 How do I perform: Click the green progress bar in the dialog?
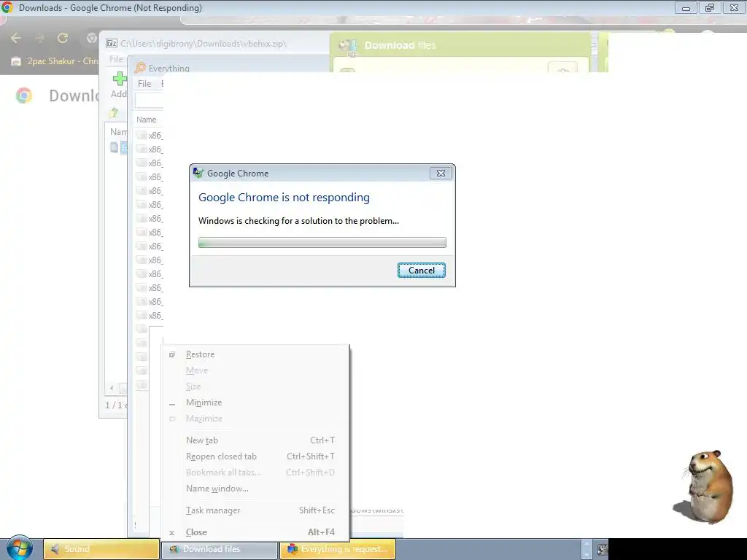[322, 242]
